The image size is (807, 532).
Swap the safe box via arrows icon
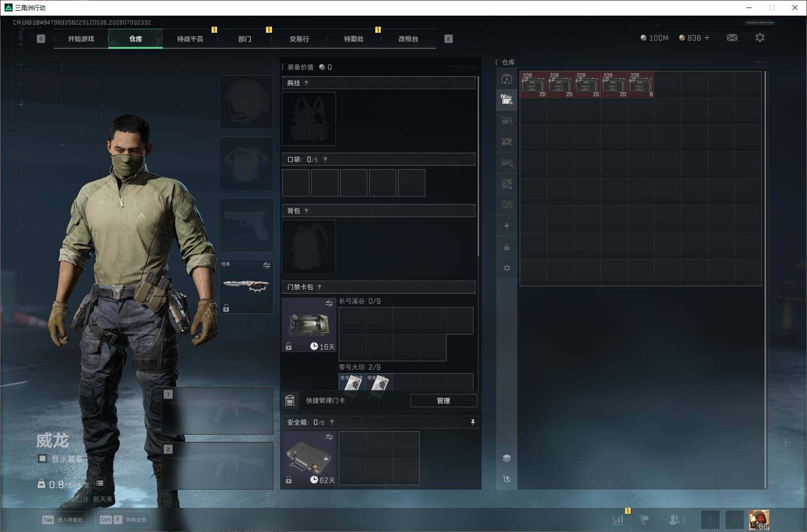(x=329, y=437)
